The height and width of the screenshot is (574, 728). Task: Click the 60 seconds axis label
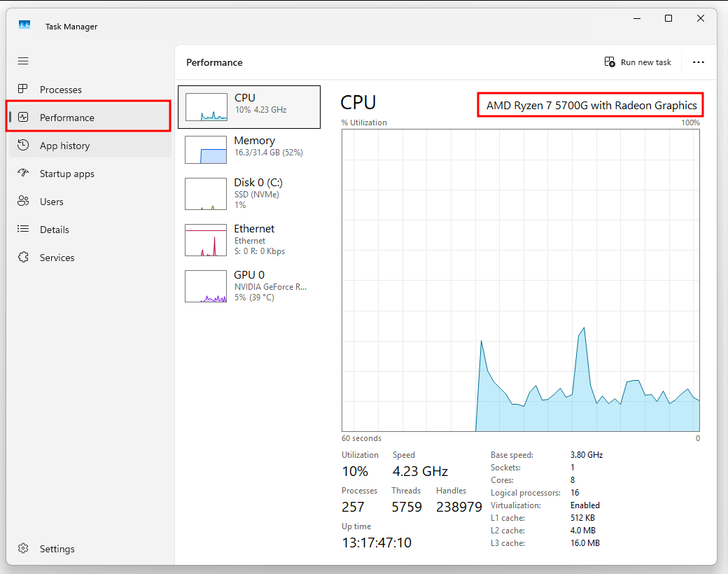[361, 438]
